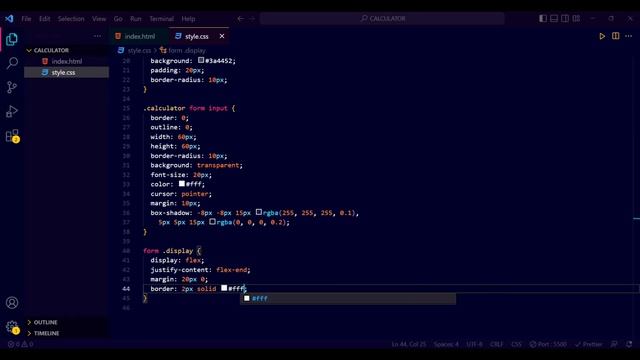
Task: Open the Run and Debug view
Action: click(12, 111)
